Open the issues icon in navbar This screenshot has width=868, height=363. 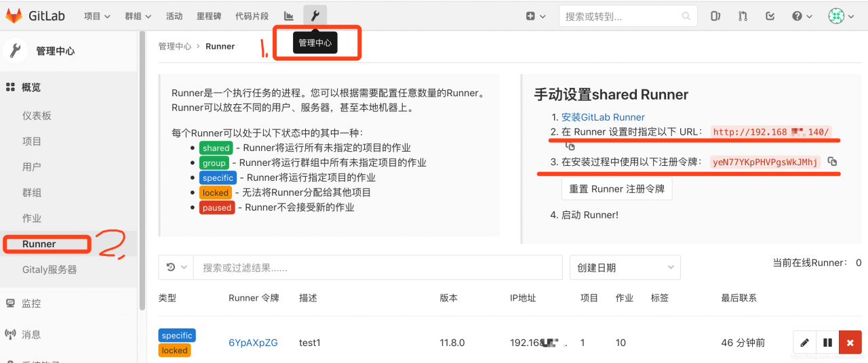point(715,16)
